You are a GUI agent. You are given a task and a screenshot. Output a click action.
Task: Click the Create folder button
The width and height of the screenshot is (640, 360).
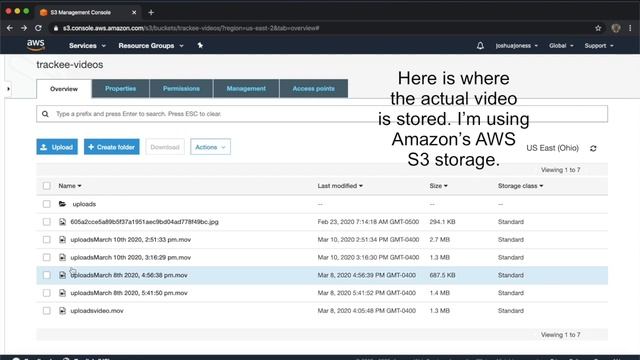[x=111, y=147]
